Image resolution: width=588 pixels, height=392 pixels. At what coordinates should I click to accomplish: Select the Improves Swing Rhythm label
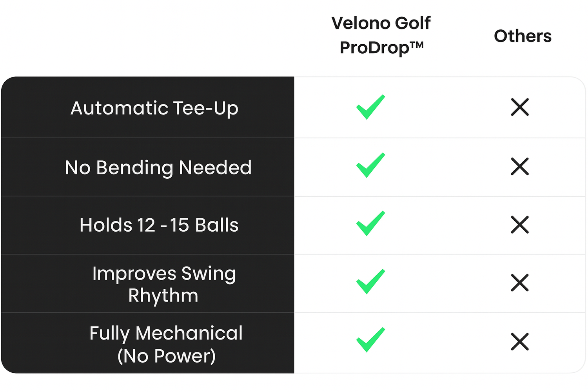point(164,284)
